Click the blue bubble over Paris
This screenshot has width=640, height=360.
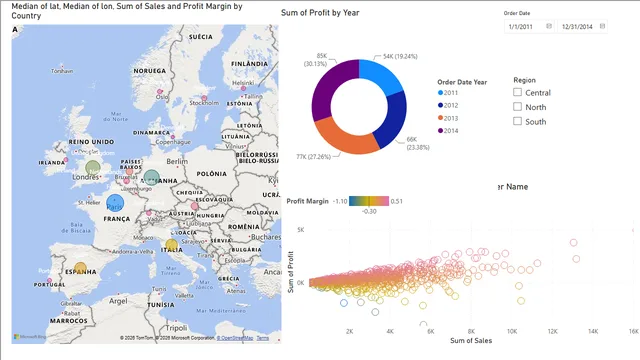point(115,203)
